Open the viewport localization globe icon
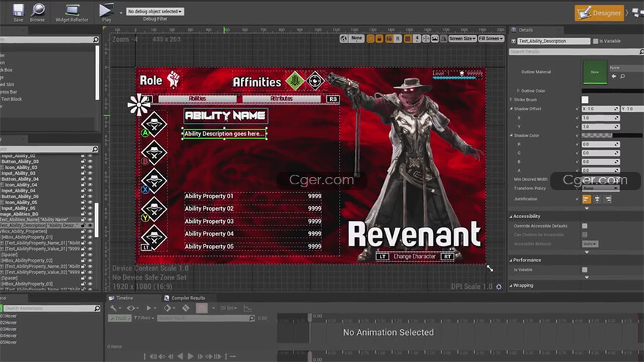Image resolution: width=644 pixels, height=362 pixels. click(x=344, y=39)
